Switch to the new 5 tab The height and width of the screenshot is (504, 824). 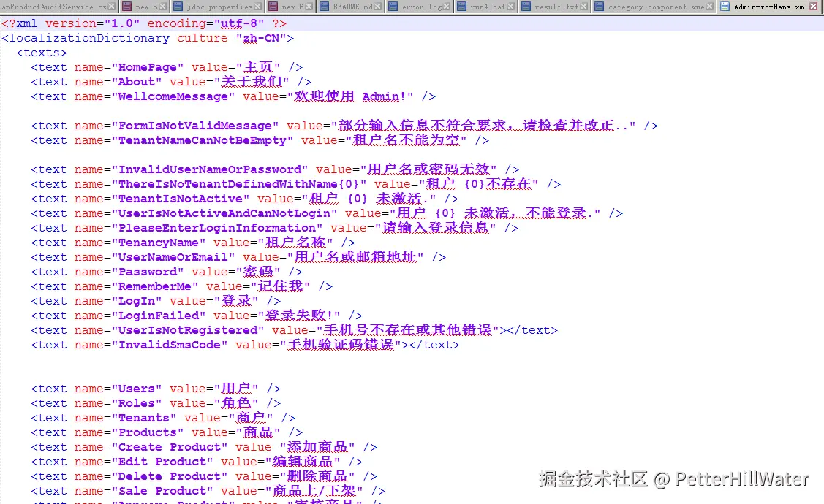[x=145, y=7]
